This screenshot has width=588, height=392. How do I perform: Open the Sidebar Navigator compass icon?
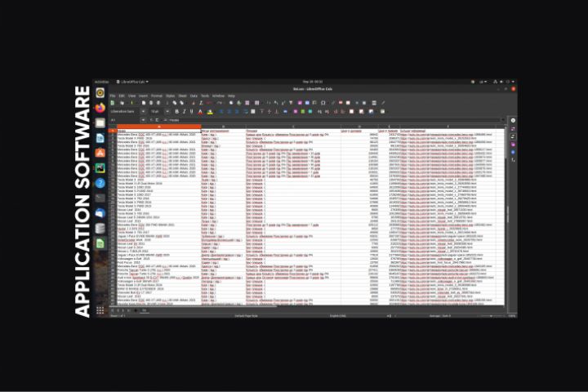[x=513, y=152]
